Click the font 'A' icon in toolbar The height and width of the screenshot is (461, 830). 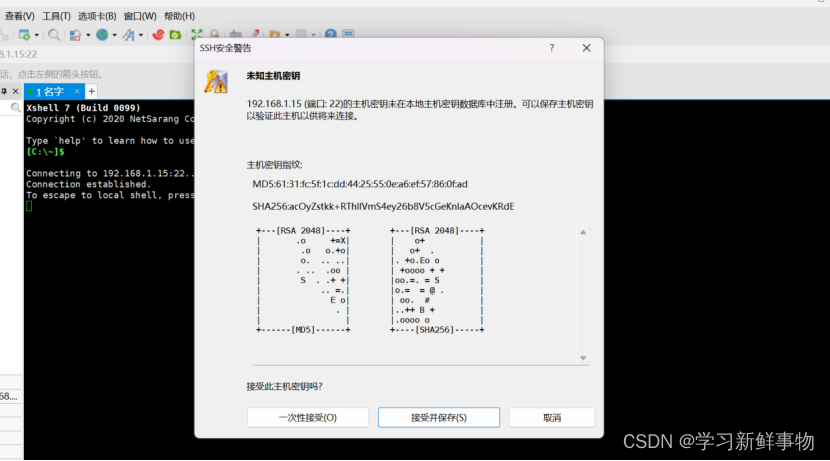pyautogui.click(x=129, y=35)
